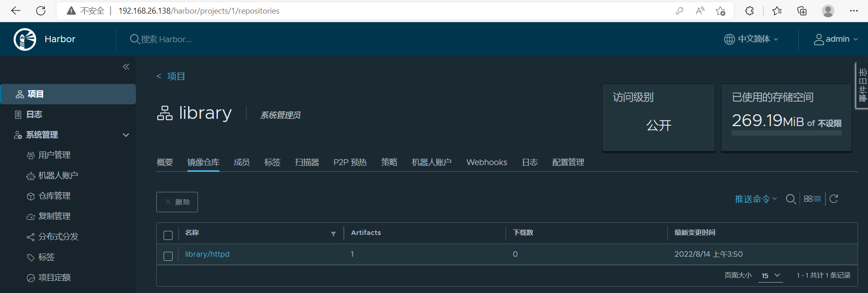This screenshot has width=868, height=293.
Task: Click the not-secure warning triangle icon
Action: pyautogui.click(x=71, y=11)
